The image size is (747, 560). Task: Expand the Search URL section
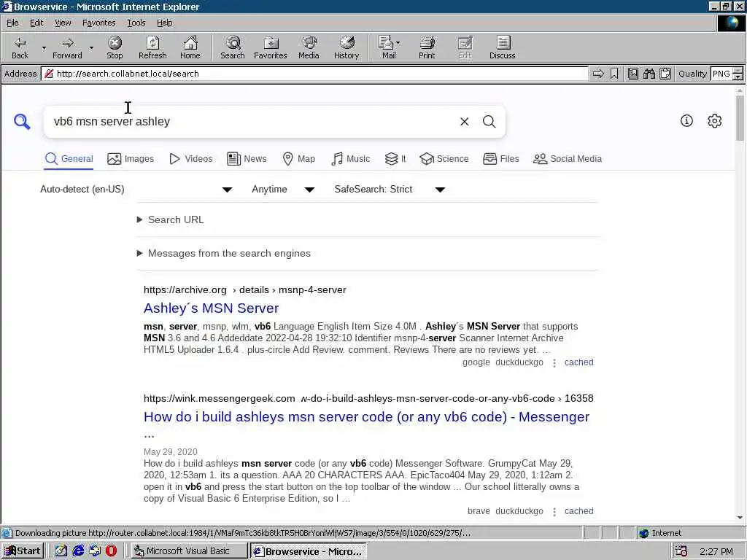(171, 219)
